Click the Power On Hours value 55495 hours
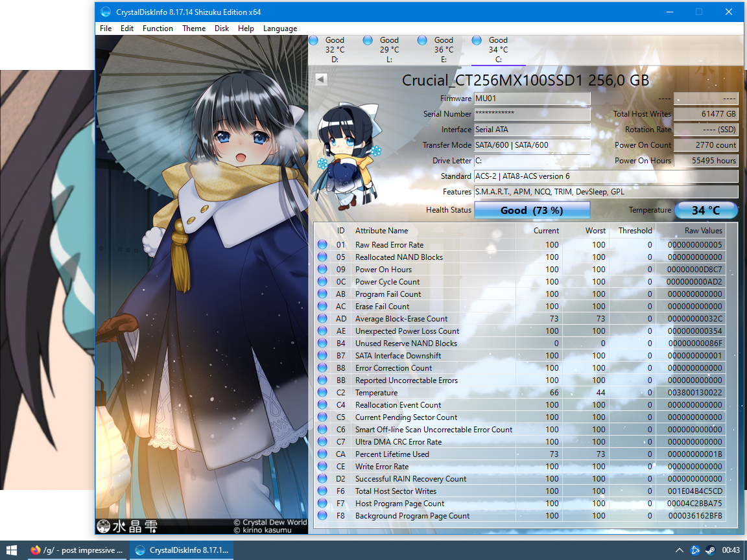 [706, 161]
